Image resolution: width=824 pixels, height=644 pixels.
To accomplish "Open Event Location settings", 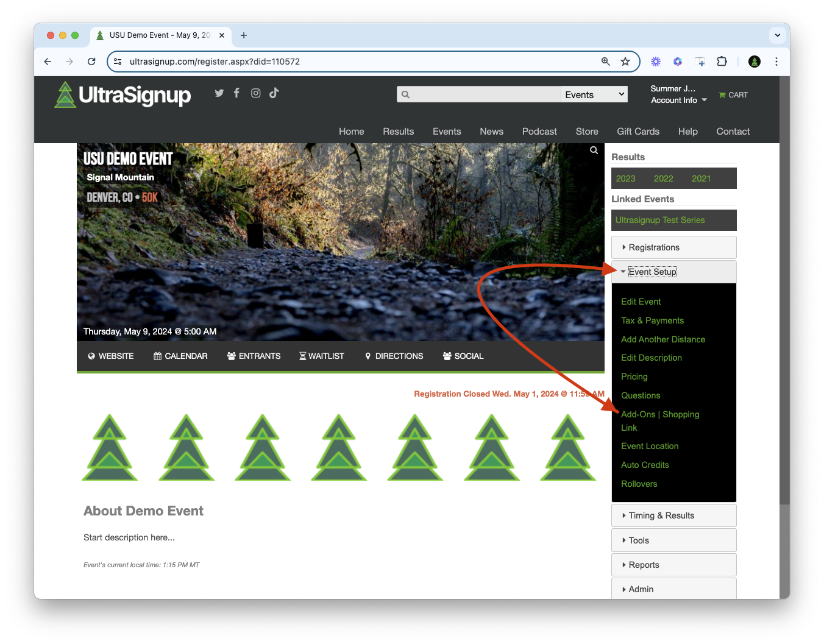I will click(650, 446).
